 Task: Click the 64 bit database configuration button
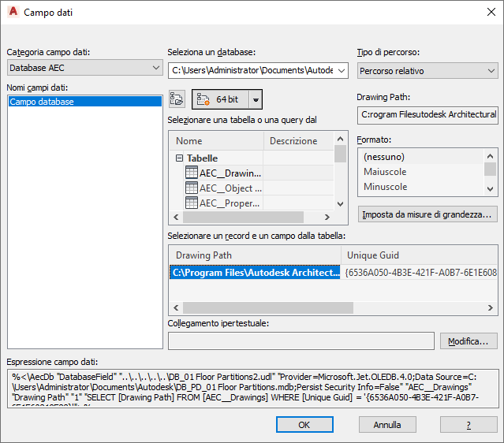click(221, 99)
